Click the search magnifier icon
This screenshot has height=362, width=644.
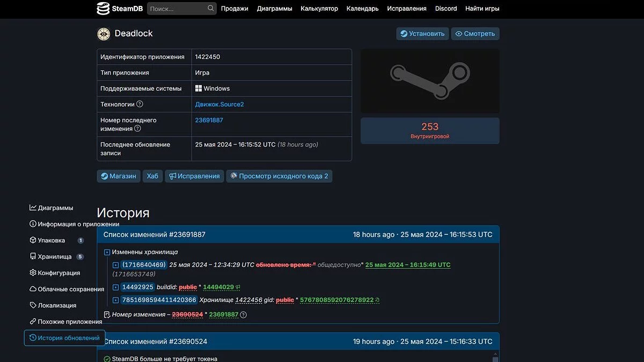[x=211, y=9]
